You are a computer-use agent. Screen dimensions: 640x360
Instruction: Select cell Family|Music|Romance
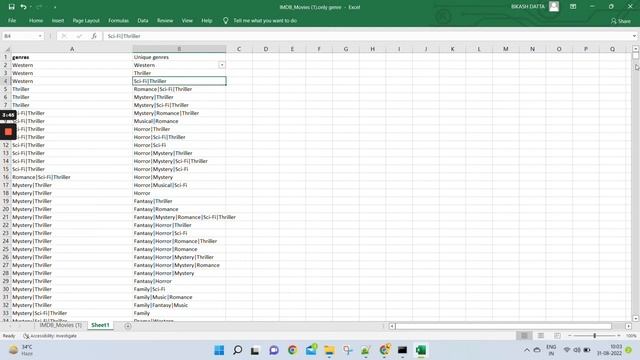[x=179, y=297]
